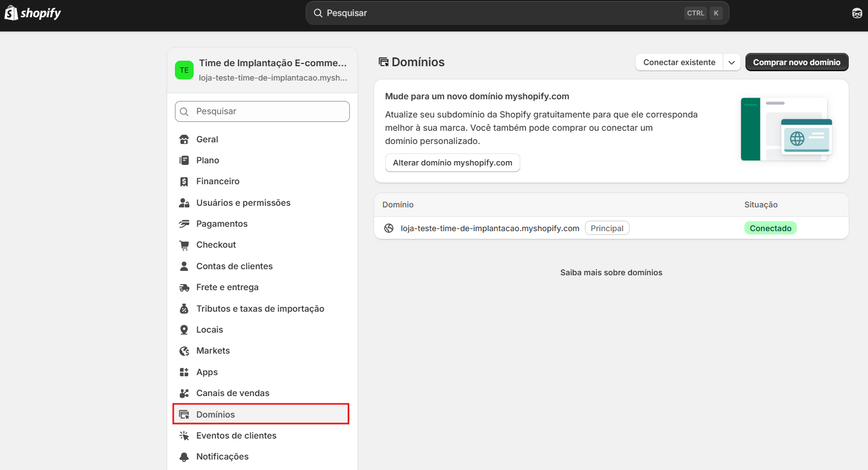
Task: Click the Geral store icon
Action: tap(184, 140)
